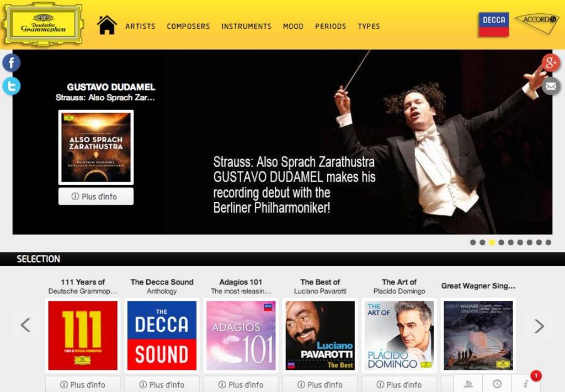Image resolution: width=565 pixels, height=392 pixels.
Task: Click the 'Luciano Pavarotti' subtitle
Action: (x=320, y=291)
